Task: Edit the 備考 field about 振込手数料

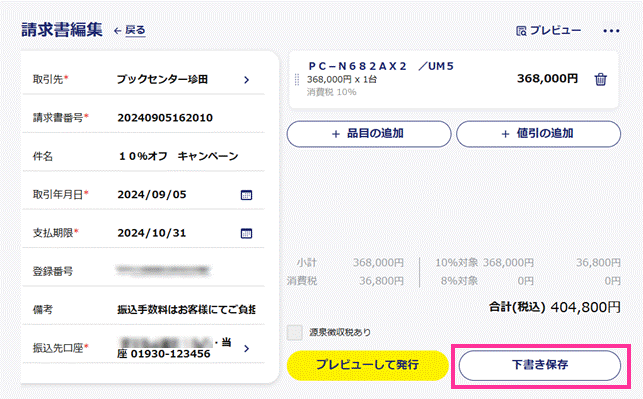Action: [x=186, y=310]
